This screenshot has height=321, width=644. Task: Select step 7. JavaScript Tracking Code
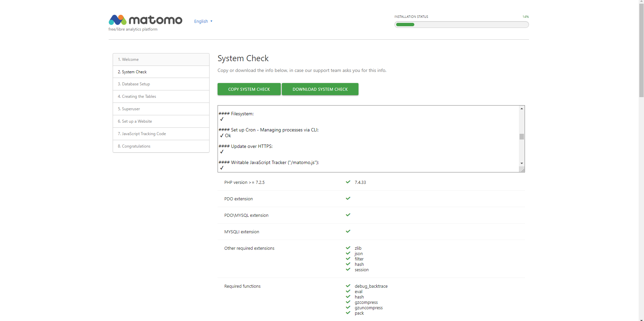coord(161,134)
